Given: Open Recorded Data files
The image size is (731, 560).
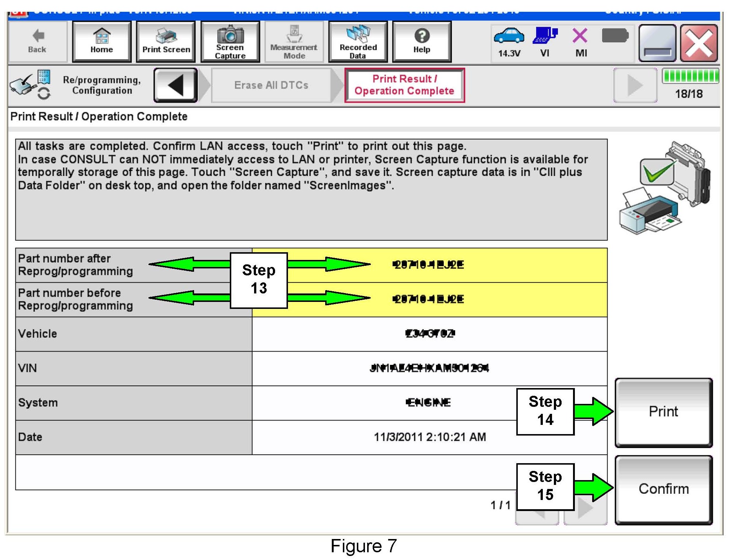Looking at the screenshot, I should coord(358,42).
